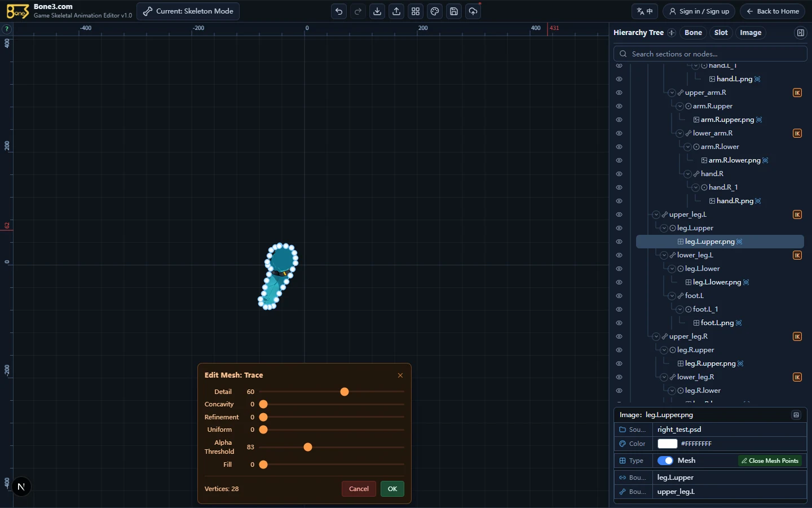The width and height of the screenshot is (812, 508).
Task: Cancel the Edit Mesh dialog
Action: coord(359,489)
